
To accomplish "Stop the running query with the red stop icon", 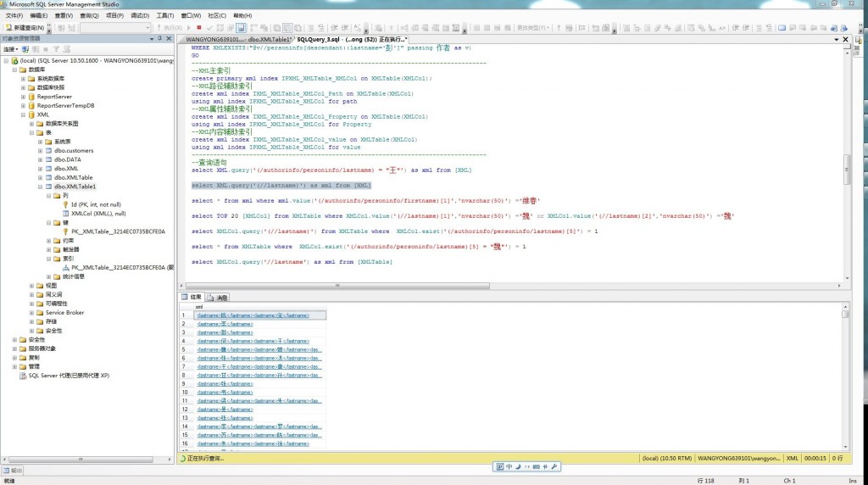I will pyautogui.click(x=199, y=28).
